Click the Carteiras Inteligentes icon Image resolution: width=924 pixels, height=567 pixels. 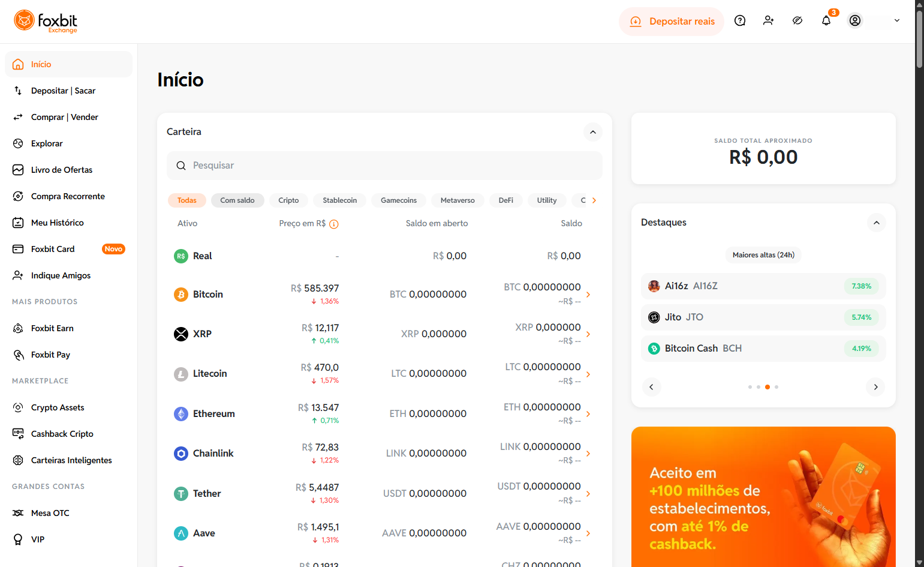(x=18, y=460)
